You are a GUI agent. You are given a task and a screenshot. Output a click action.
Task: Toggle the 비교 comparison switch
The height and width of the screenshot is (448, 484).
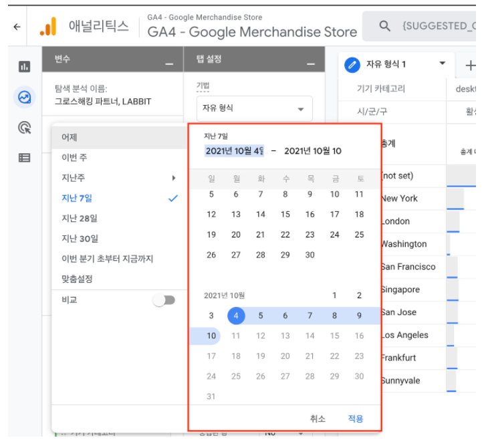click(164, 300)
